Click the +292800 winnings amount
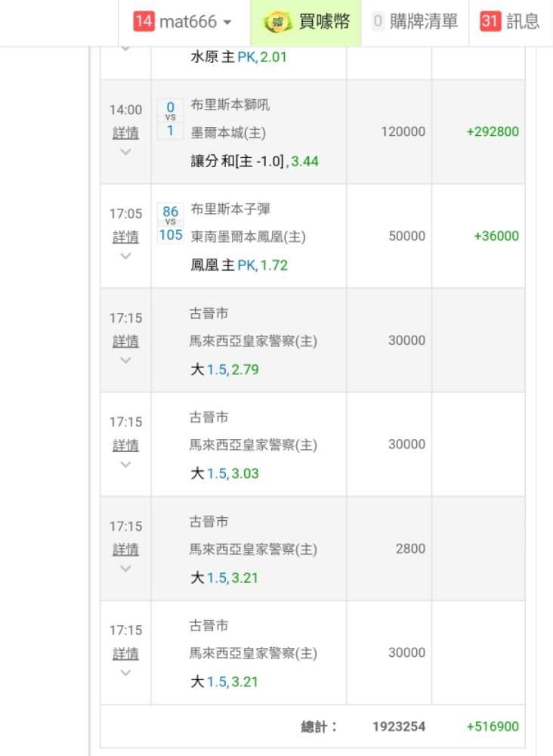The image size is (553, 756). pyautogui.click(x=493, y=132)
